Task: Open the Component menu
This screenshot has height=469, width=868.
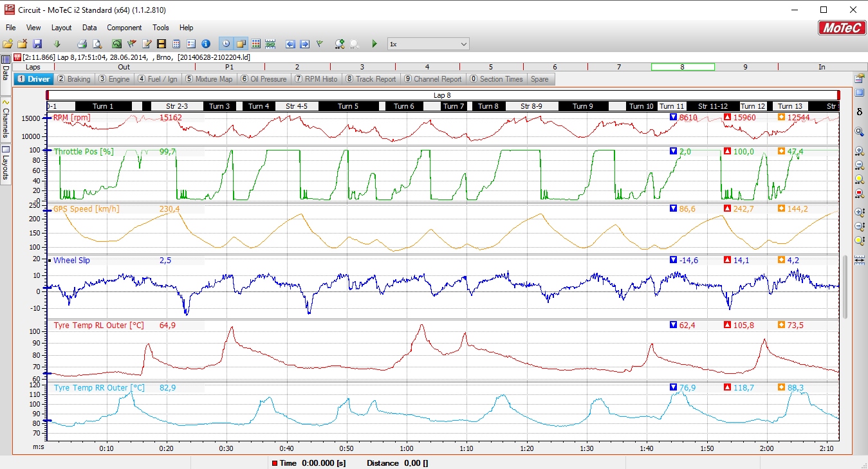Action: point(124,28)
